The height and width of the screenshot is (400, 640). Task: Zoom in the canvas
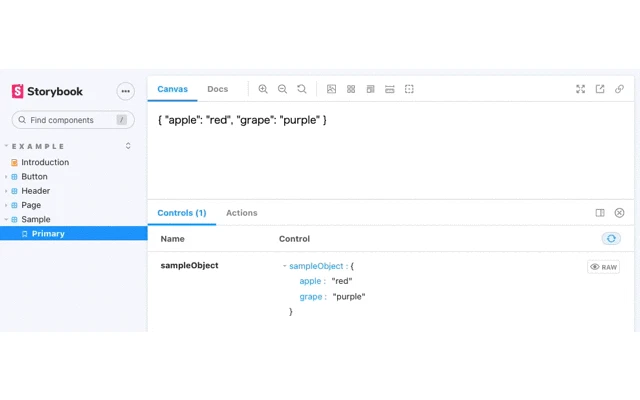[x=263, y=89]
